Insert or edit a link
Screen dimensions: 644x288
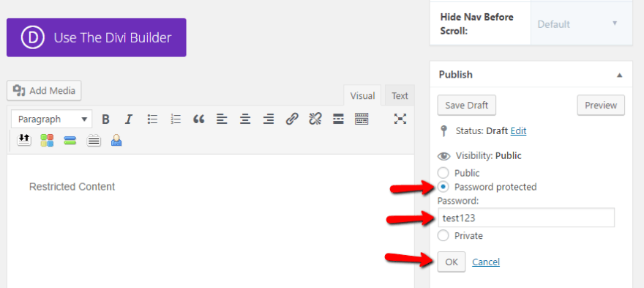[x=291, y=119]
